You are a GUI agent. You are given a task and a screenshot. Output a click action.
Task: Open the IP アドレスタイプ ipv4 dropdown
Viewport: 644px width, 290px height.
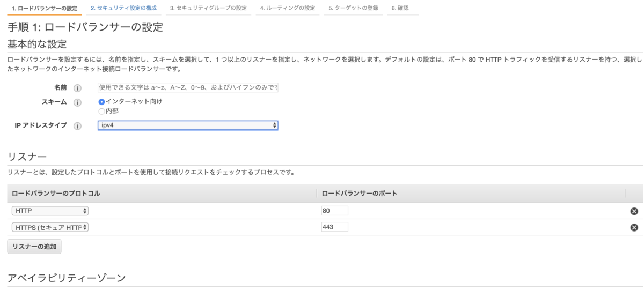(188, 125)
